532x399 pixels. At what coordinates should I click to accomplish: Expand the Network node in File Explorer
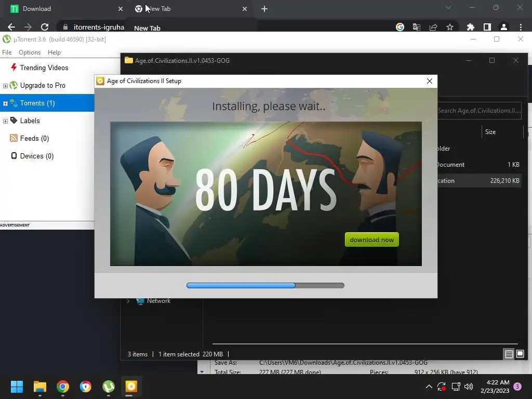[128, 301]
